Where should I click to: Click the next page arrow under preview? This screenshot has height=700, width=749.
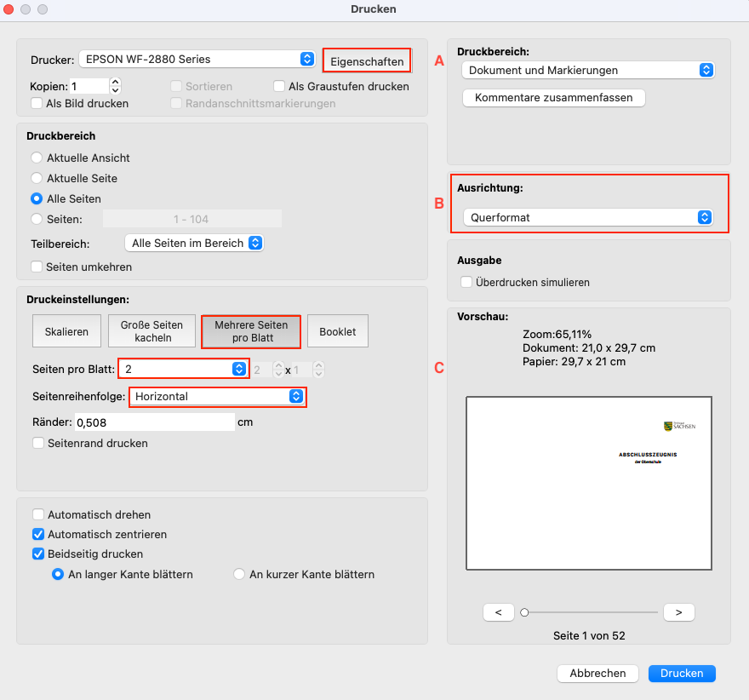coord(678,611)
